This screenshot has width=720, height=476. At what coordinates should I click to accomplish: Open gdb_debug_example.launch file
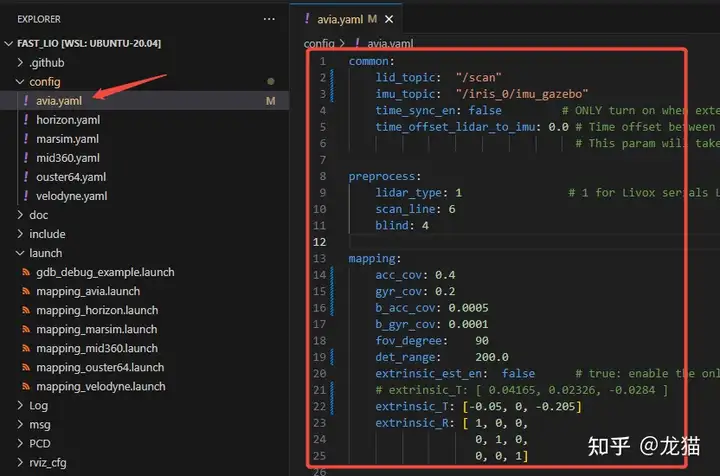[x=105, y=272]
